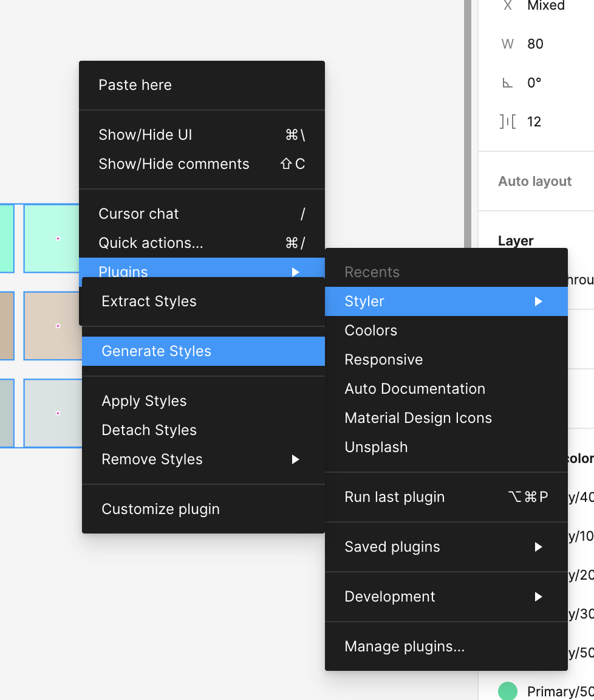Screen dimensions: 594x700
Task: Expand the Remove Styles submenu arrow
Action: pyautogui.click(x=295, y=459)
